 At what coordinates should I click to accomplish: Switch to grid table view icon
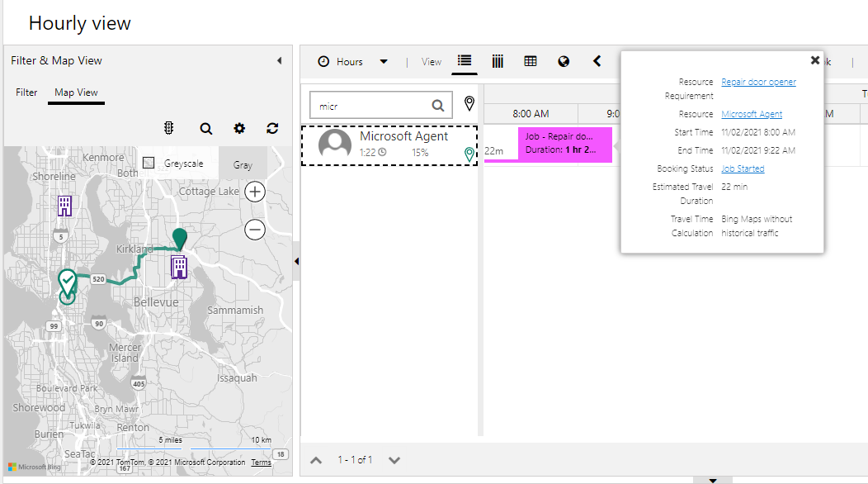[531, 61]
